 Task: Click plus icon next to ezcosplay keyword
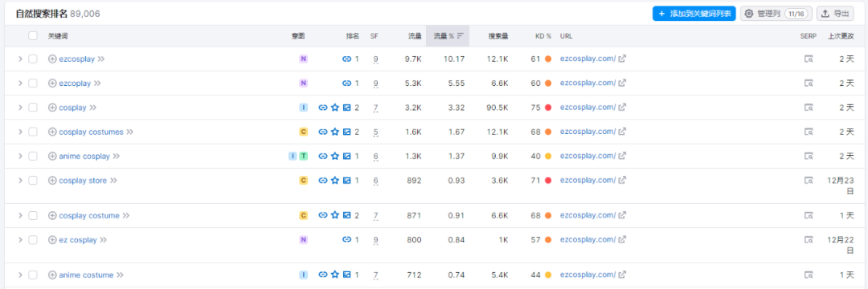click(x=52, y=59)
